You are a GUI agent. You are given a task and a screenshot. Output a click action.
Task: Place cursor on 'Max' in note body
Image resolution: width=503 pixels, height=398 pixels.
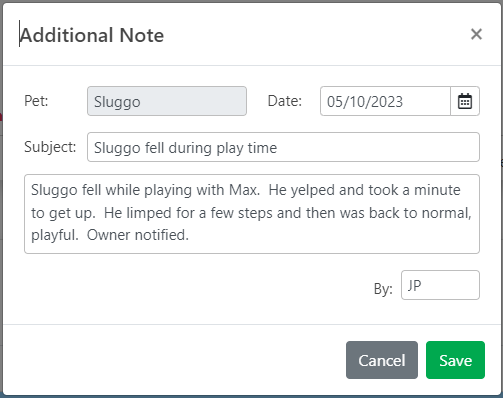(x=243, y=190)
